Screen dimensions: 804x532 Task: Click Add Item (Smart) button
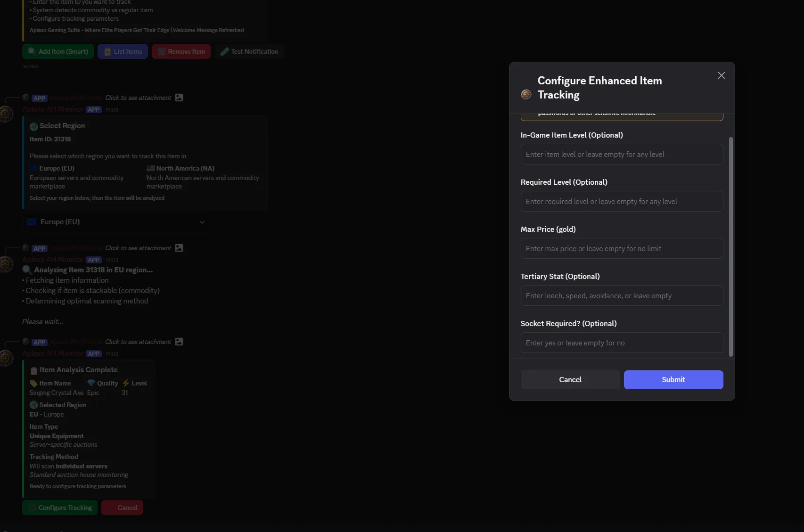(58, 51)
